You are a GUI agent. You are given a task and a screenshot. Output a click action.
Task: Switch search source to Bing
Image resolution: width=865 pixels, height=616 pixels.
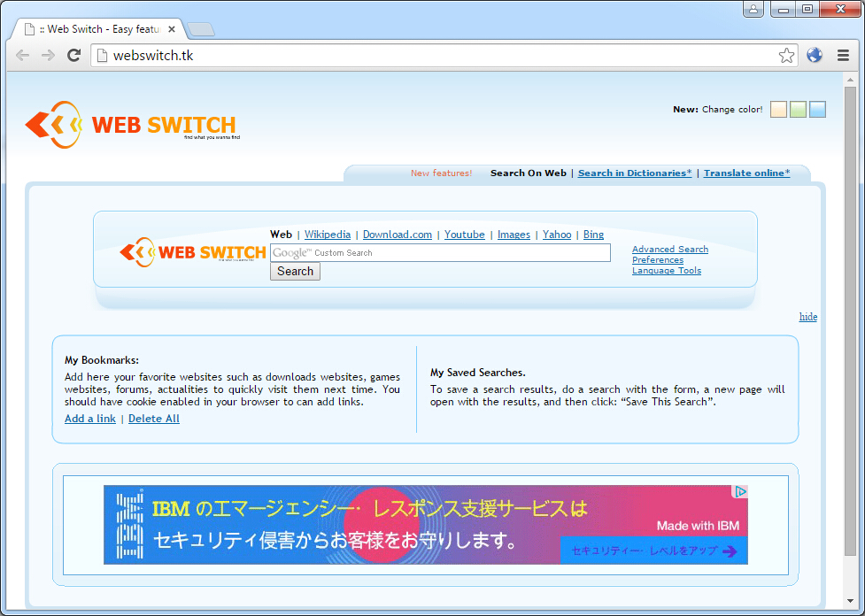[x=593, y=235]
